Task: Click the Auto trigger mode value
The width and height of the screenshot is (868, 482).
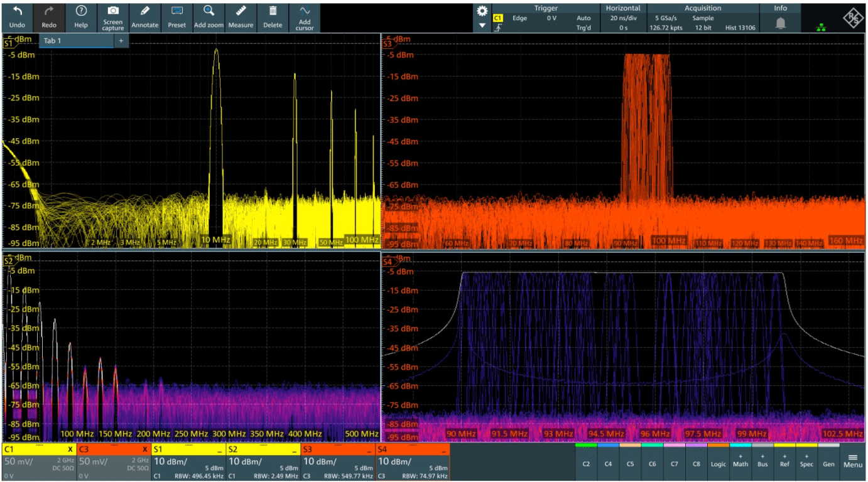Action: click(x=583, y=18)
